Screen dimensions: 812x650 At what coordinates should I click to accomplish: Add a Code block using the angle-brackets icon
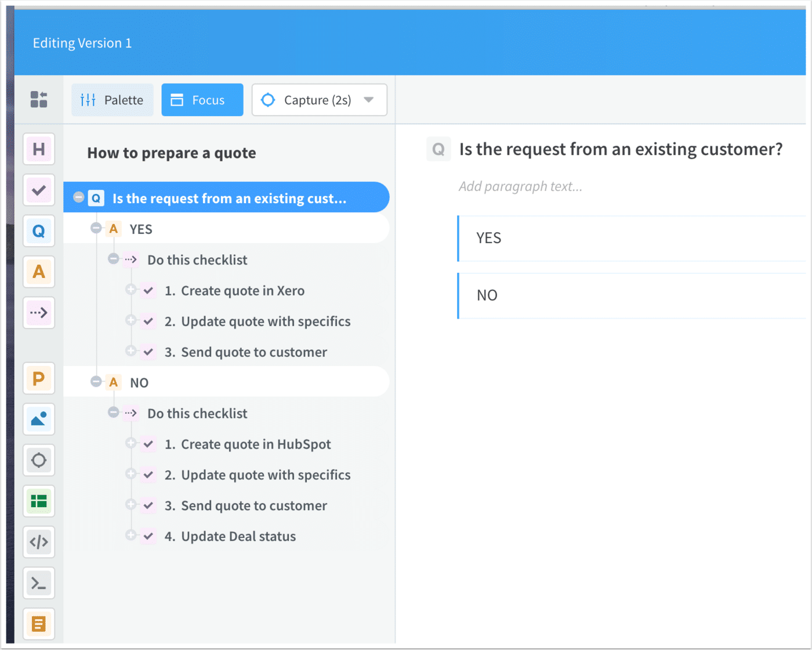[x=38, y=542]
